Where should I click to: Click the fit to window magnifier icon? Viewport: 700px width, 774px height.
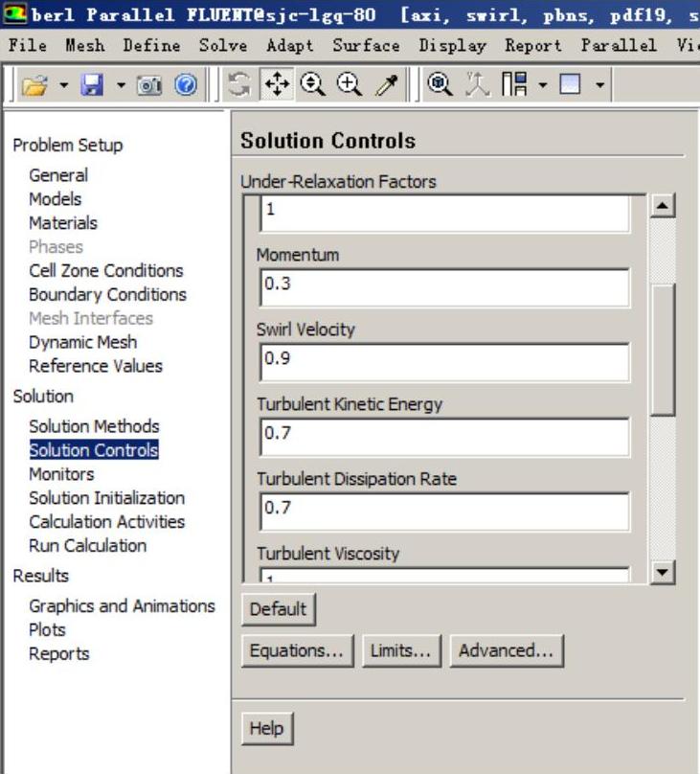(x=440, y=84)
